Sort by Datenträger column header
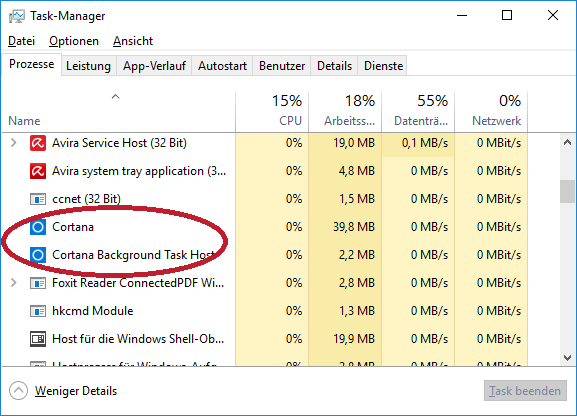The height and width of the screenshot is (416, 577). (x=418, y=112)
